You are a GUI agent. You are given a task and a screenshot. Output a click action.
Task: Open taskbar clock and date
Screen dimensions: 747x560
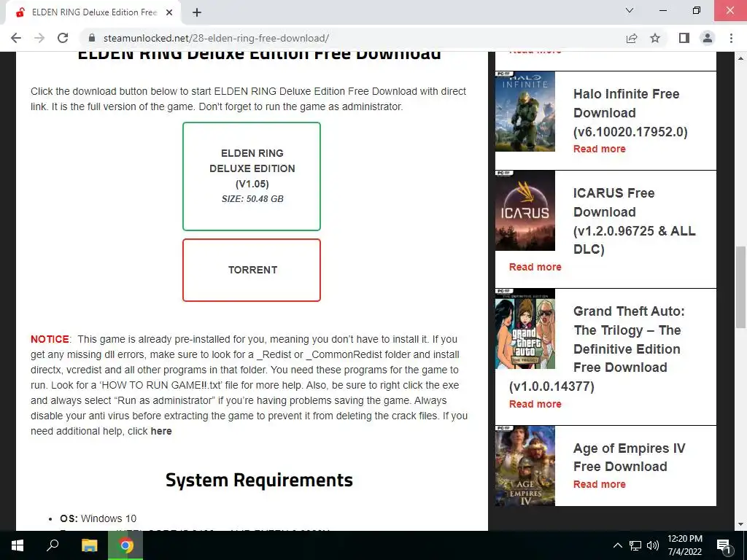pos(685,545)
